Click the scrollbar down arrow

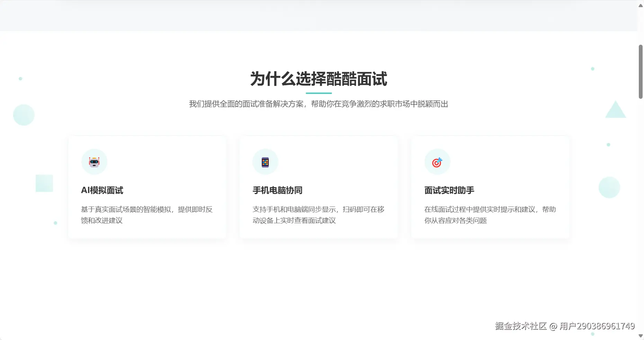[x=640, y=335]
